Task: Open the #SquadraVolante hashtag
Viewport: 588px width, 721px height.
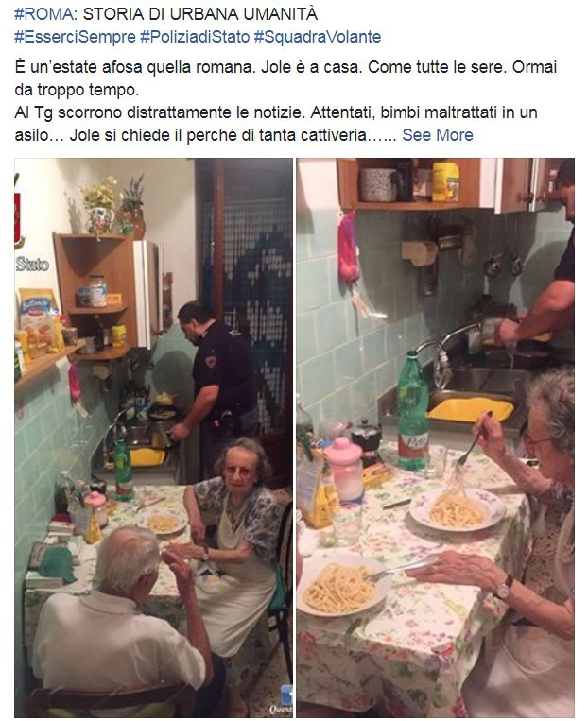Action: pyautogui.click(x=318, y=37)
